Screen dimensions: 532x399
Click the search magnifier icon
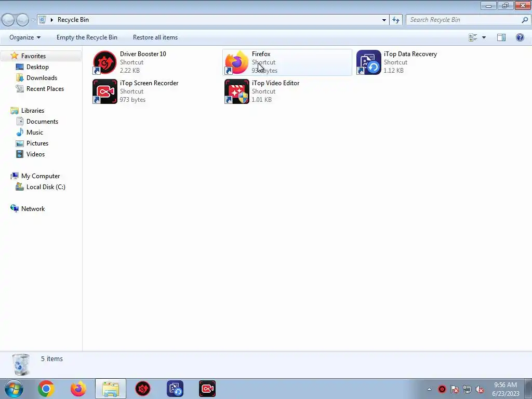coord(525,20)
